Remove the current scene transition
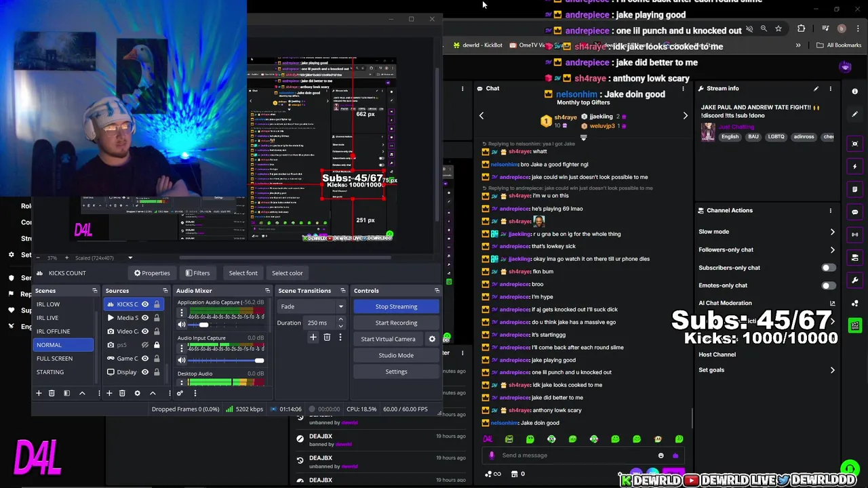This screenshot has height=488, width=868. click(327, 337)
